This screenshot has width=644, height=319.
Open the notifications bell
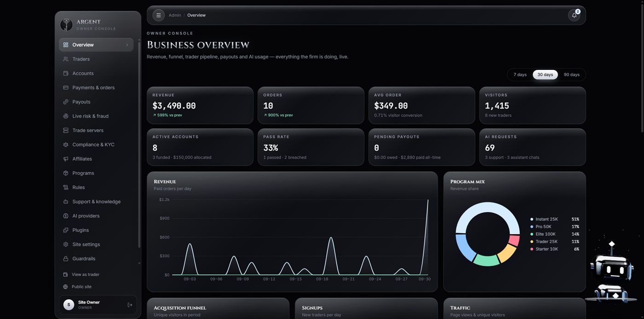[x=574, y=15]
